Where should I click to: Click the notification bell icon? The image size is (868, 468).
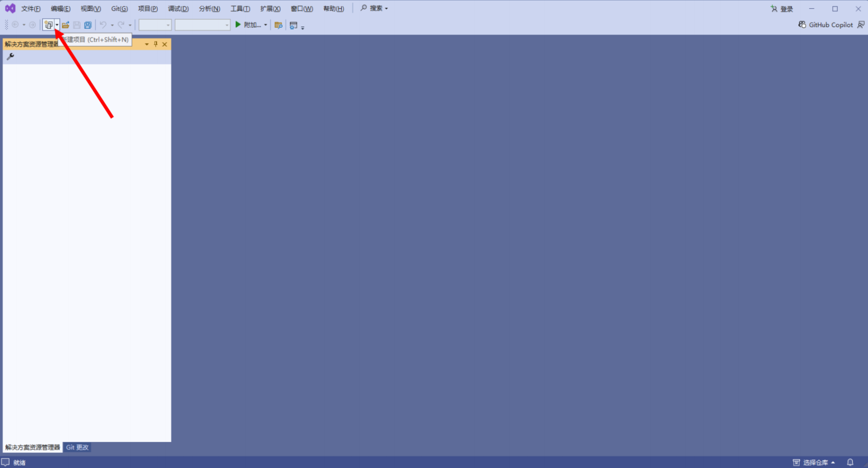coord(850,462)
